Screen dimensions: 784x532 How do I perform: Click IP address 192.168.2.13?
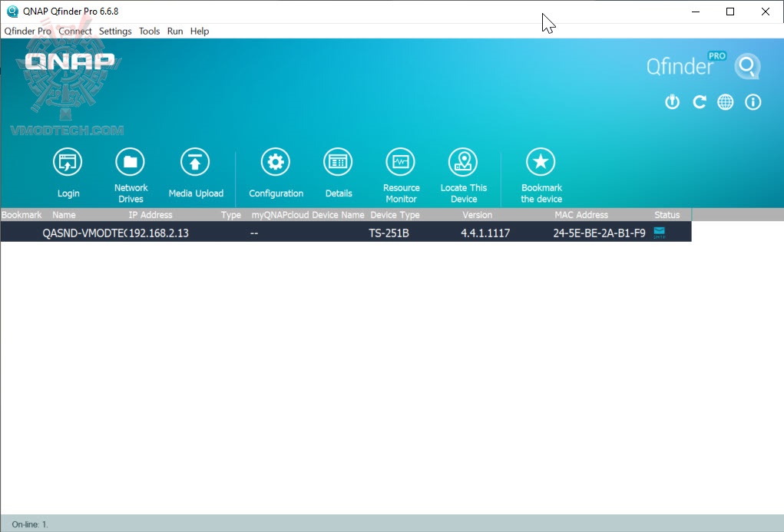click(x=158, y=233)
